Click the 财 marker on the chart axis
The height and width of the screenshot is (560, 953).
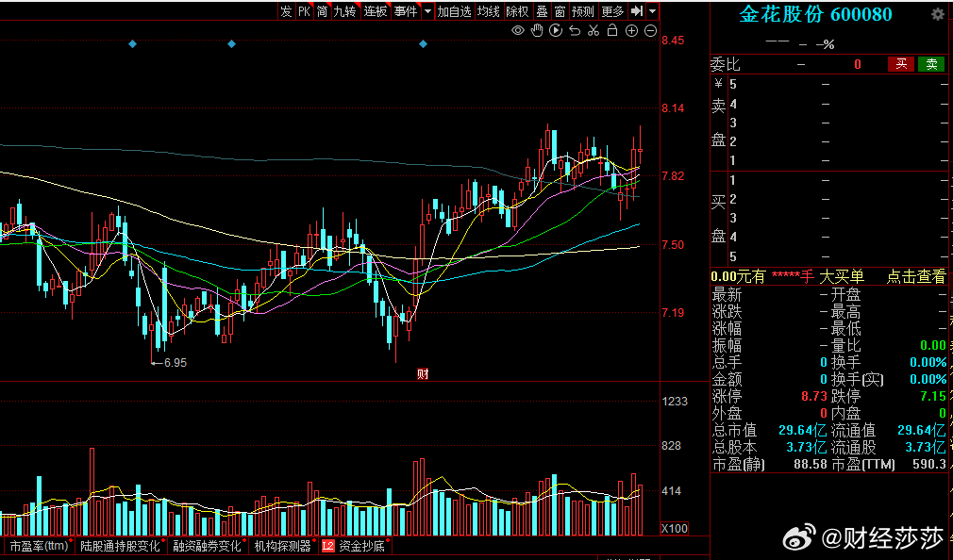pos(423,374)
